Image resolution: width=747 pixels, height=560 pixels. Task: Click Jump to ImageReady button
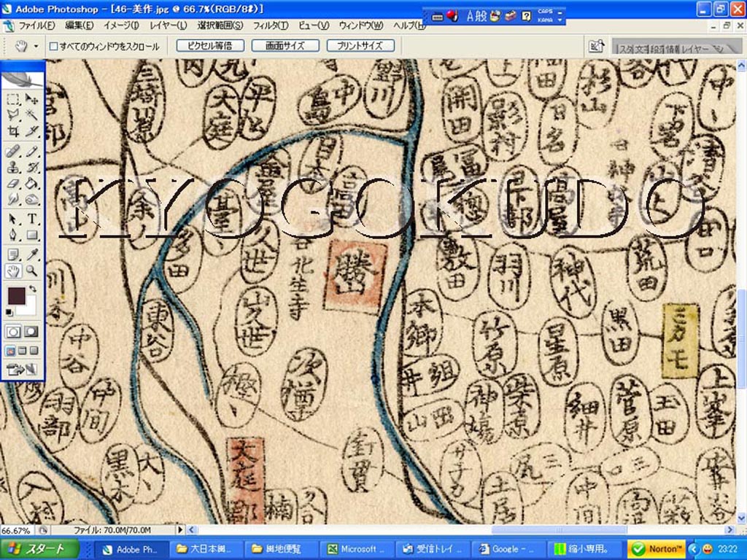click(23, 369)
